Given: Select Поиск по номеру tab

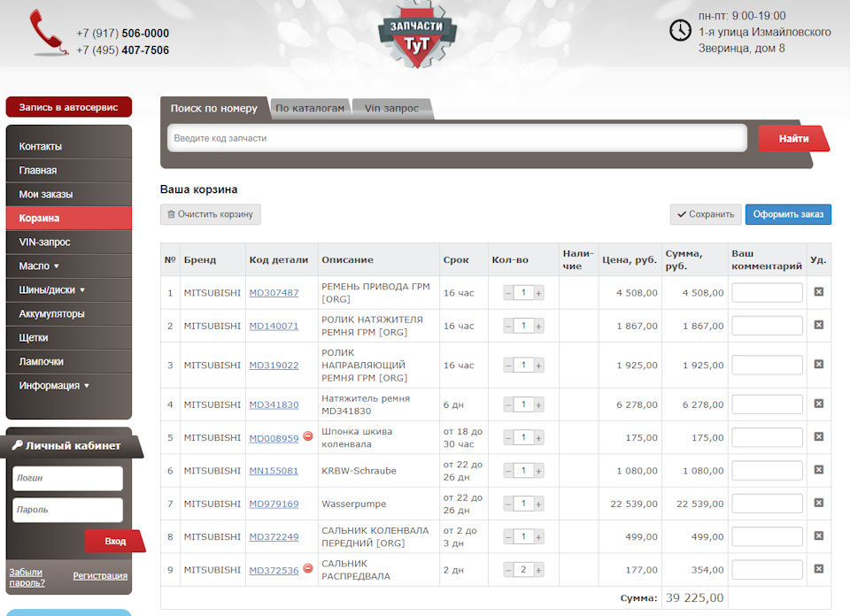Looking at the screenshot, I should [x=214, y=108].
